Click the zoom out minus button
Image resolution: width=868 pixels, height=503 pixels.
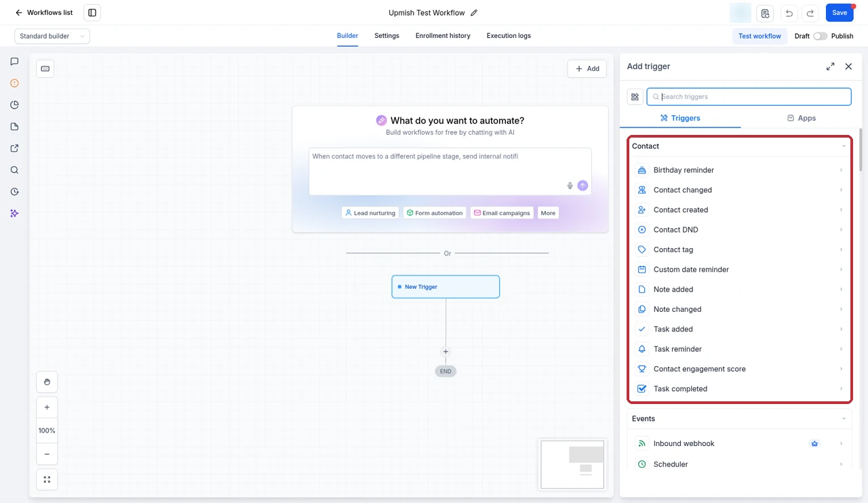click(47, 454)
